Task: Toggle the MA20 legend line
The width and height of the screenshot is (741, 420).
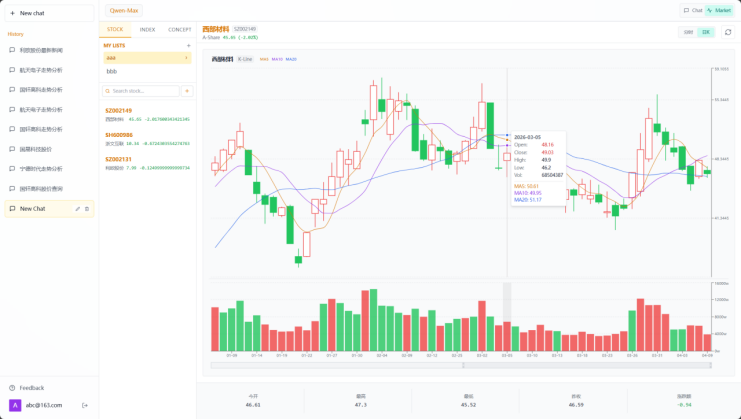Action: pyautogui.click(x=291, y=59)
